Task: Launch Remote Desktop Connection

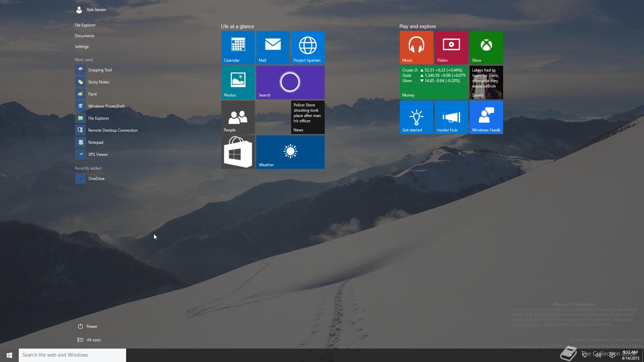Action: (107, 130)
